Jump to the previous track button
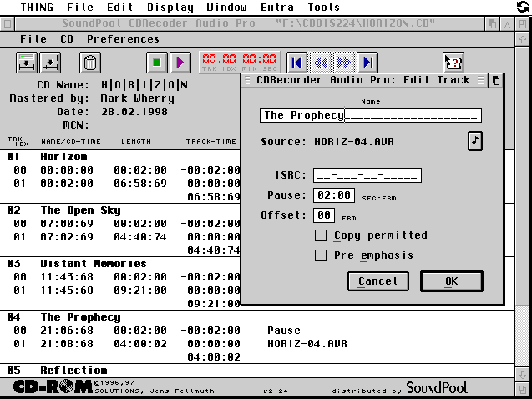 tap(296, 63)
